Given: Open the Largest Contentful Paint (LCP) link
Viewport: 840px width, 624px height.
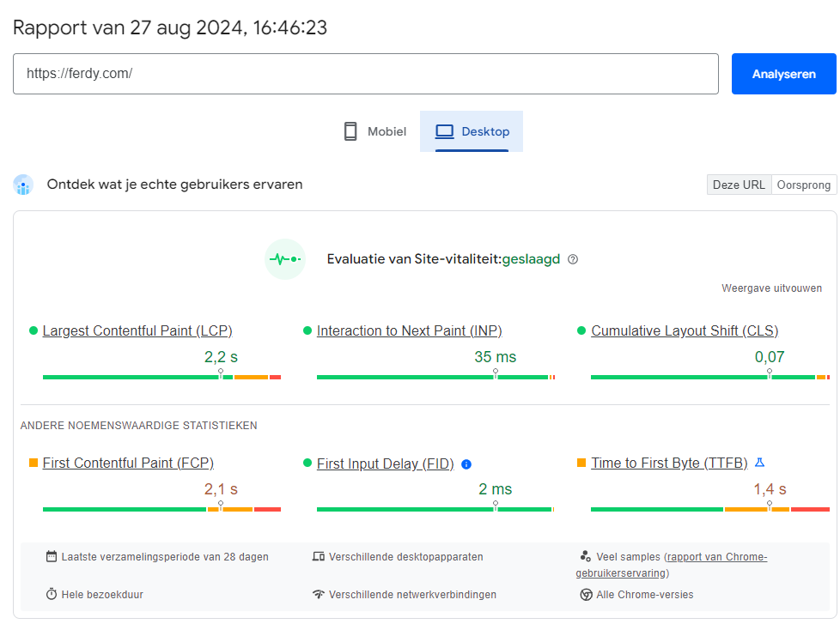Looking at the screenshot, I should point(137,331).
